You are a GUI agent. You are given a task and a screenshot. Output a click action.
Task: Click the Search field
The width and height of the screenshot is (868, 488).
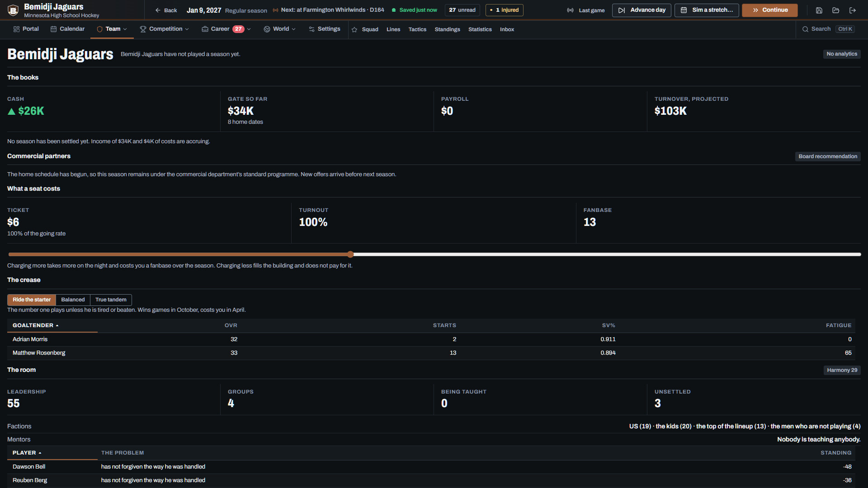click(x=828, y=29)
